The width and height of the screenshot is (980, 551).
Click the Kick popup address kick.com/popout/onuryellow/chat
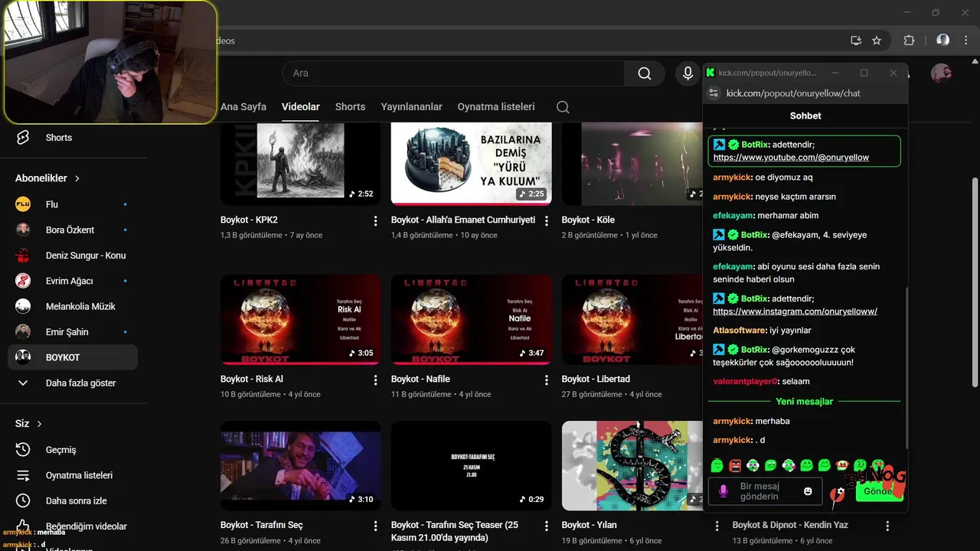pos(793,93)
